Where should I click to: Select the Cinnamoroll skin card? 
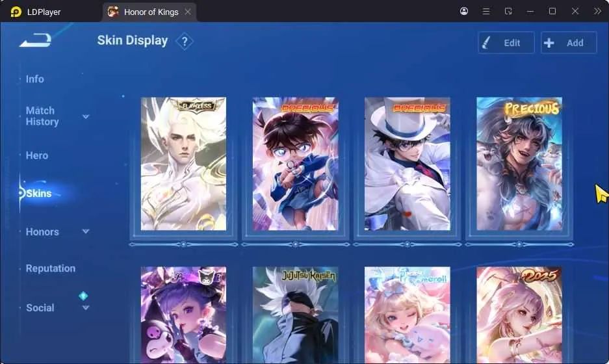[x=408, y=315]
